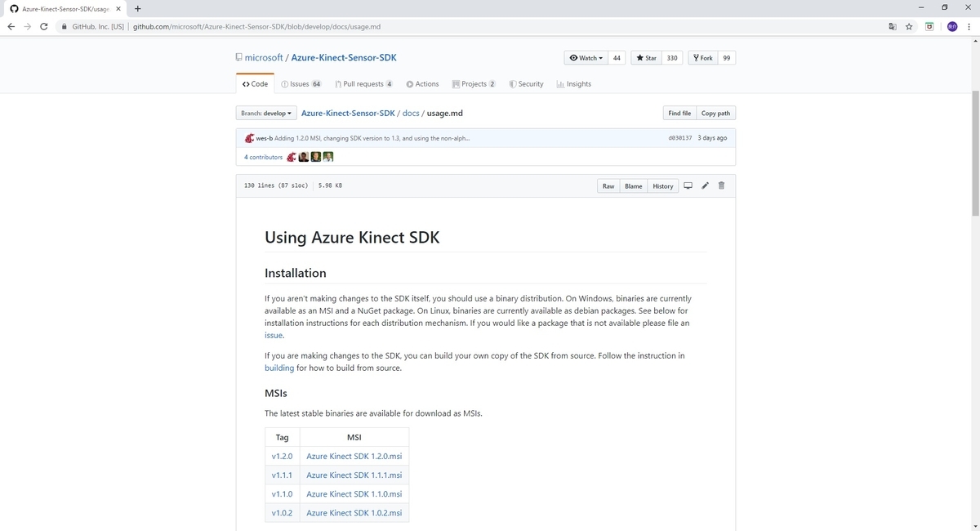980x531 pixels.
Task: Click the Copy path button
Action: coord(715,114)
